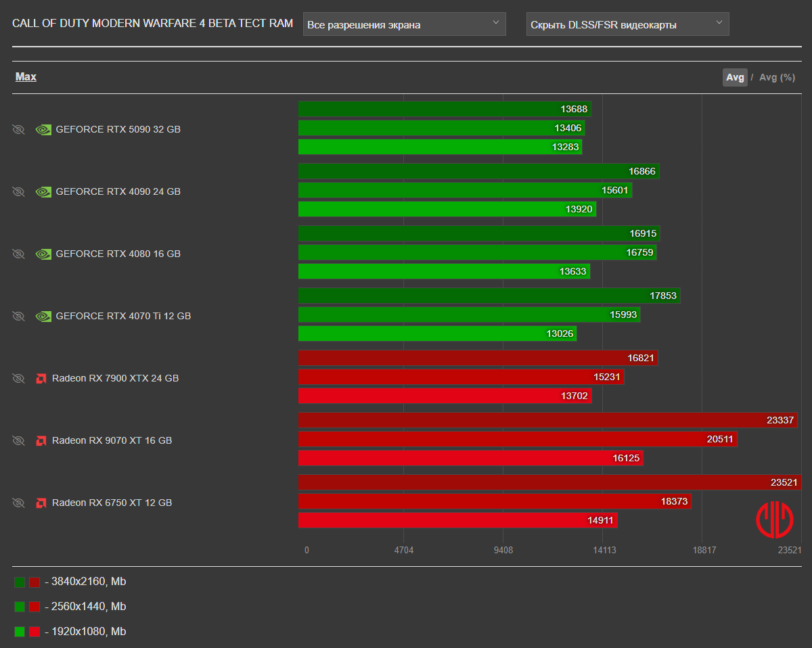Image resolution: width=812 pixels, height=648 pixels.
Task: Click the bright green 1920x1080 legend swatch
Action: coord(20,632)
